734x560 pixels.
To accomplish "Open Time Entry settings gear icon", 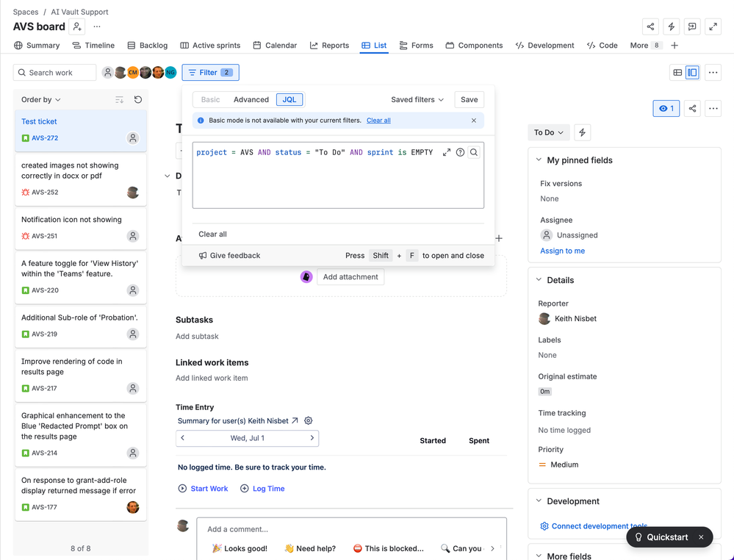I will [308, 420].
